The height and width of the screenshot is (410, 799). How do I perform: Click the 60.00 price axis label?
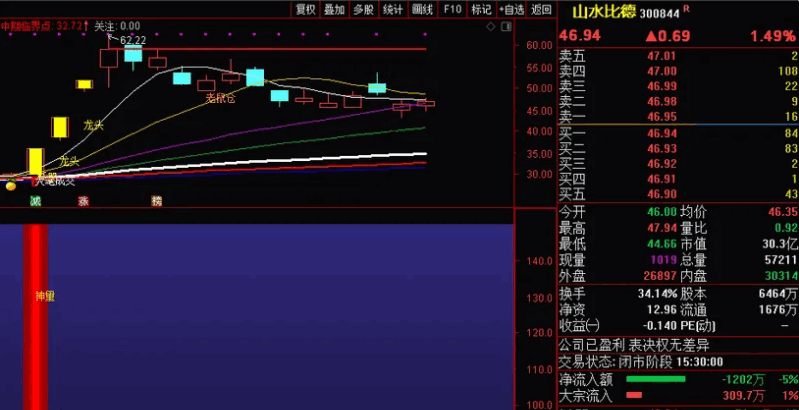(x=539, y=45)
